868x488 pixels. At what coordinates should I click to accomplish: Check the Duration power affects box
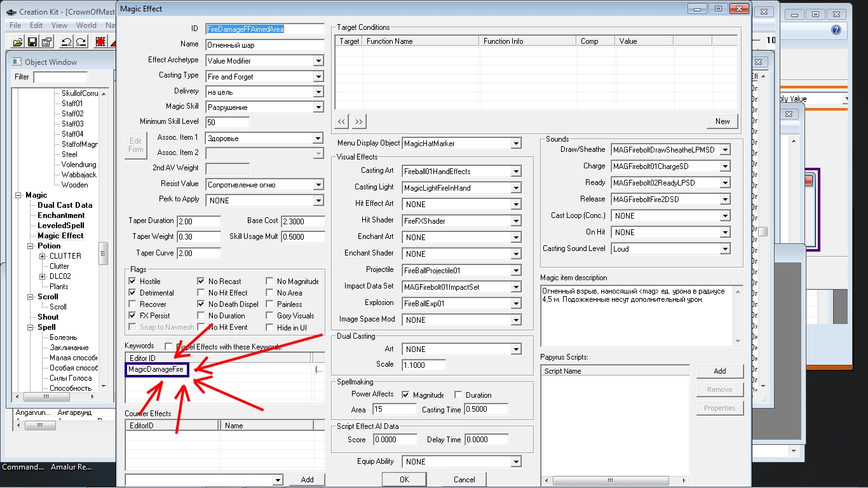pos(458,395)
